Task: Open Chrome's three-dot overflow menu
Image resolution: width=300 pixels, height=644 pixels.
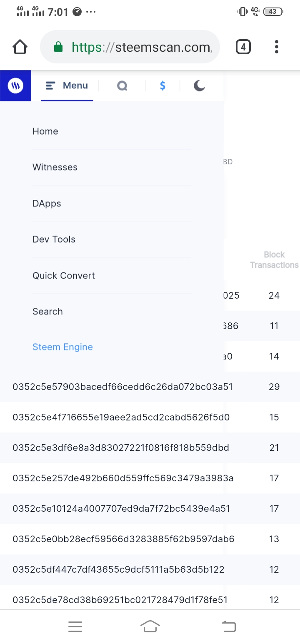Action: pos(276,47)
